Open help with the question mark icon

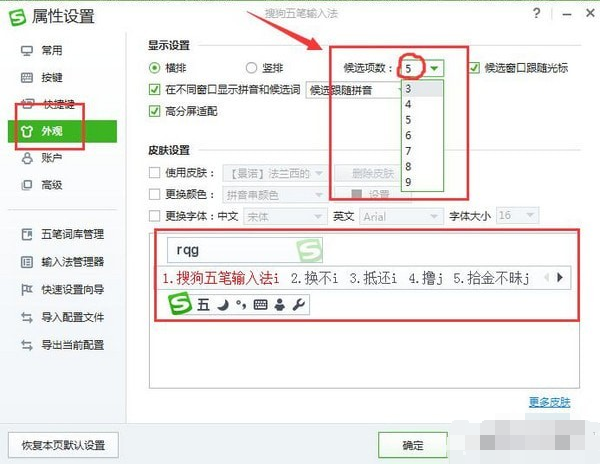tap(536, 13)
